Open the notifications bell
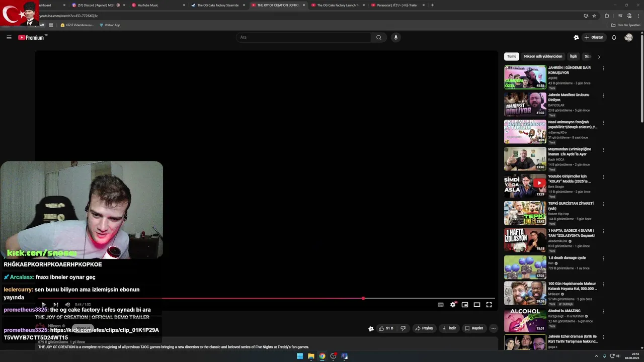Screen dimensions: 644x362 point(614,37)
